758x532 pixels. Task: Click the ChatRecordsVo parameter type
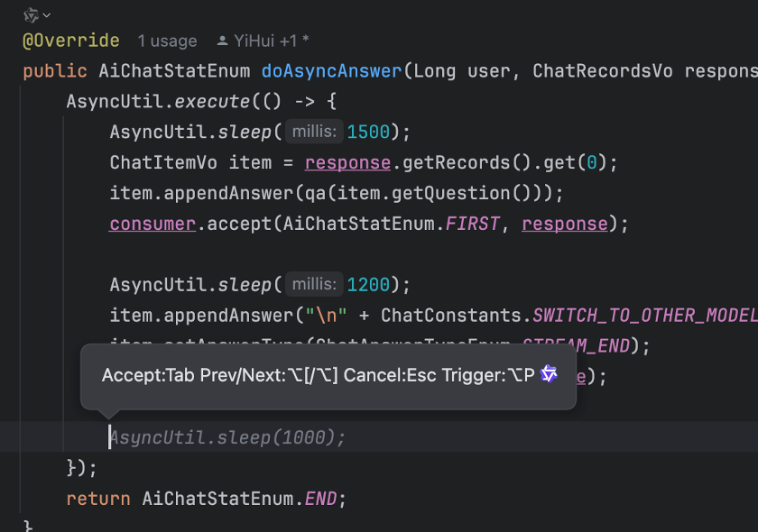[603, 71]
